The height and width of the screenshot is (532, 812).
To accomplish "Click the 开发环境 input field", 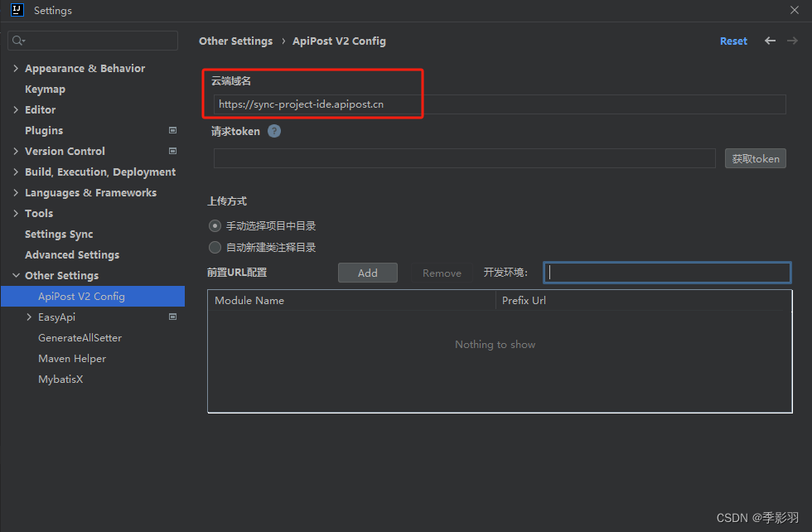I will click(x=667, y=273).
